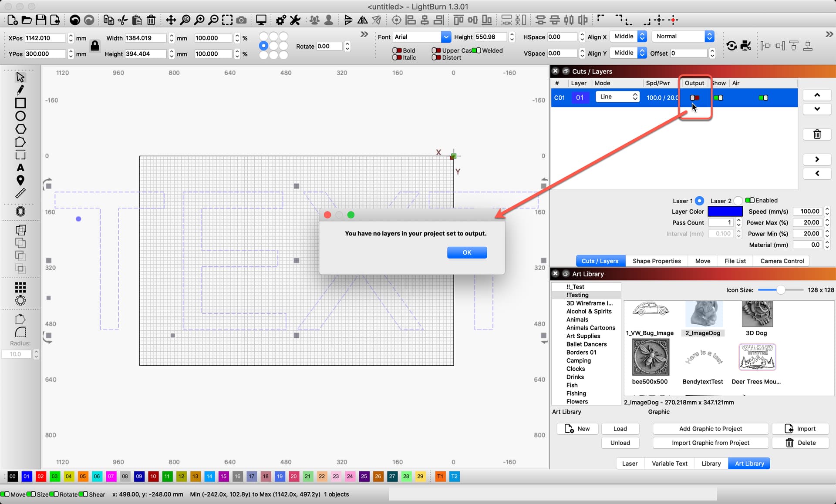Activate the Text creation tool
This screenshot has width=836, height=504.
(x=20, y=168)
